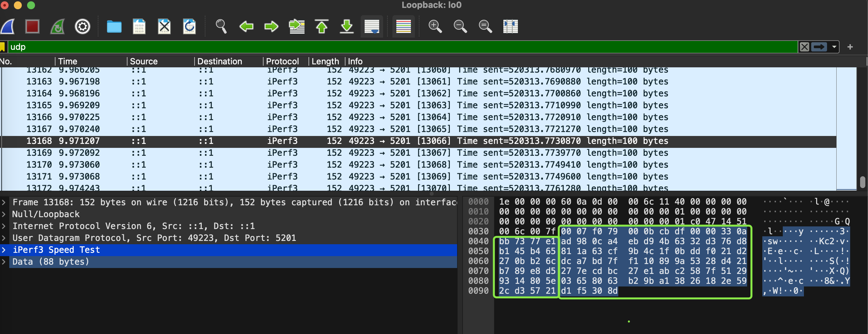Open display filter history dropdown
The width and height of the screenshot is (868, 334).
[834, 47]
